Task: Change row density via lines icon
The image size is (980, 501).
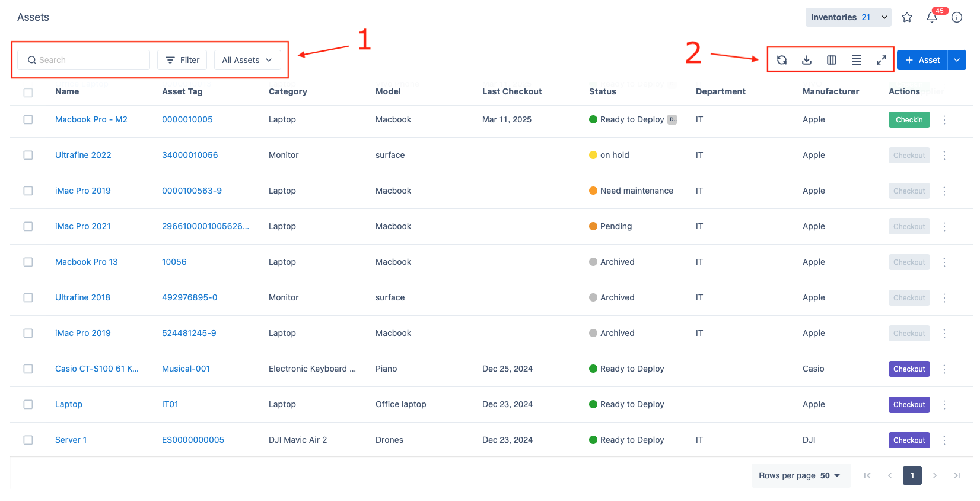Action: pyautogui.click(x=857, y=60)
